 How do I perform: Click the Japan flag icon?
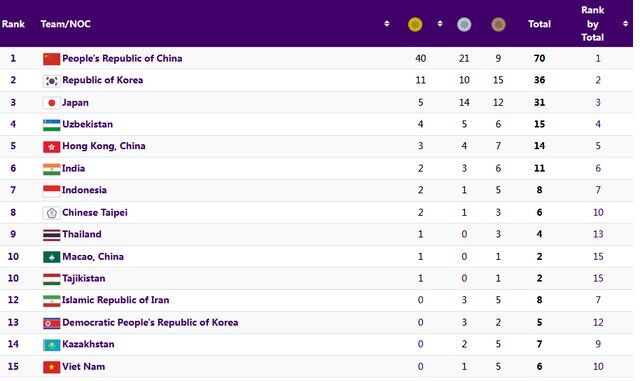click(51, 103)
